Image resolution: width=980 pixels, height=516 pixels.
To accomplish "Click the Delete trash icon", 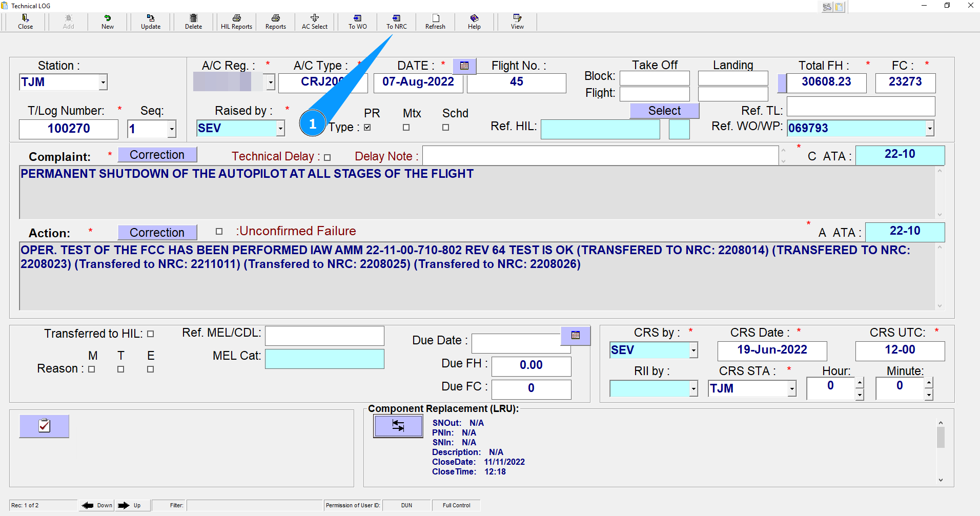I will [193, 22].
